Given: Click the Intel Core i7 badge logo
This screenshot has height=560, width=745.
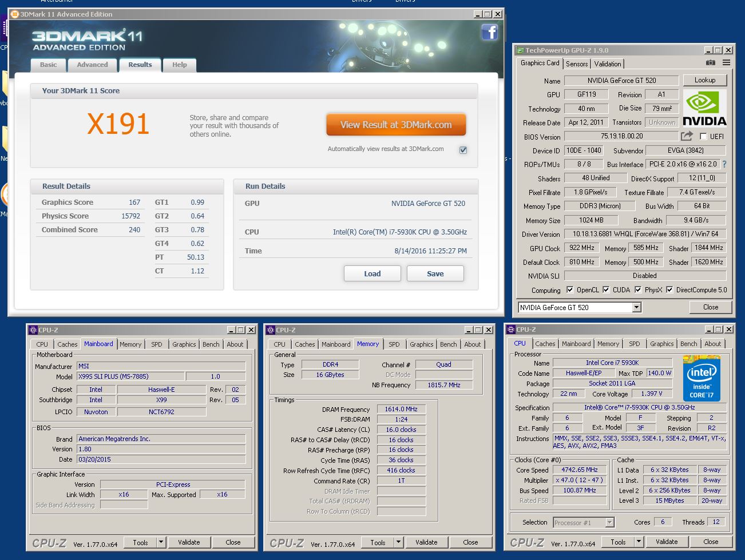Looking at the screenshot, I should coord(701,379).
